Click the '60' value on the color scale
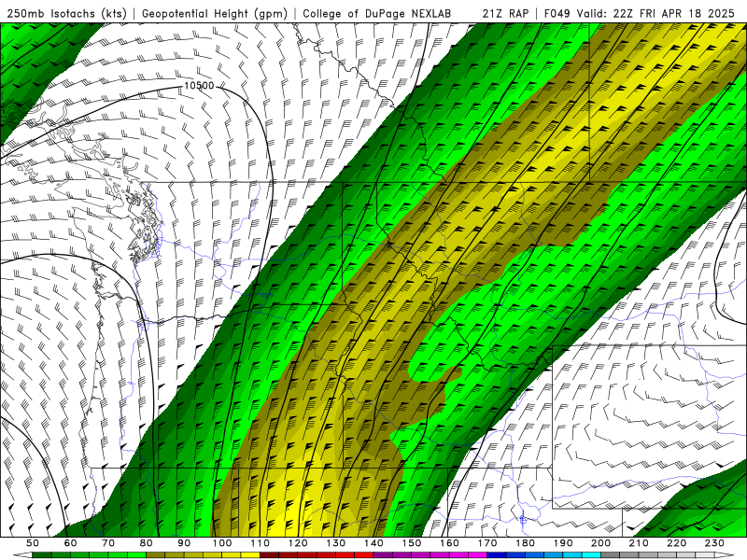This screenshot has height=560, width=747. click(x=71, y=543)
